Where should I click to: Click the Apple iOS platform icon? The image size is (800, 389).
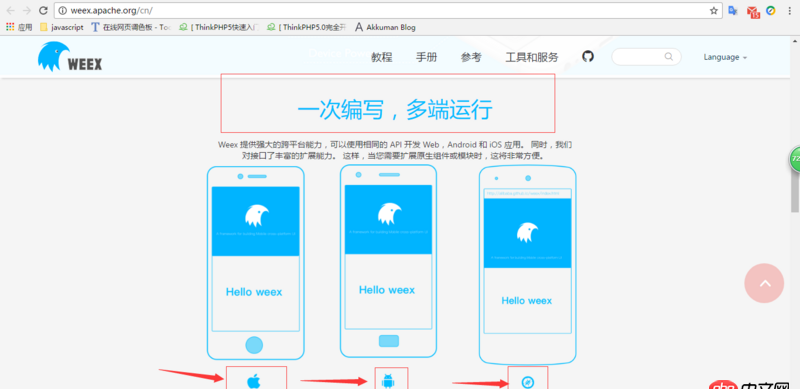(x=254, y=381)
